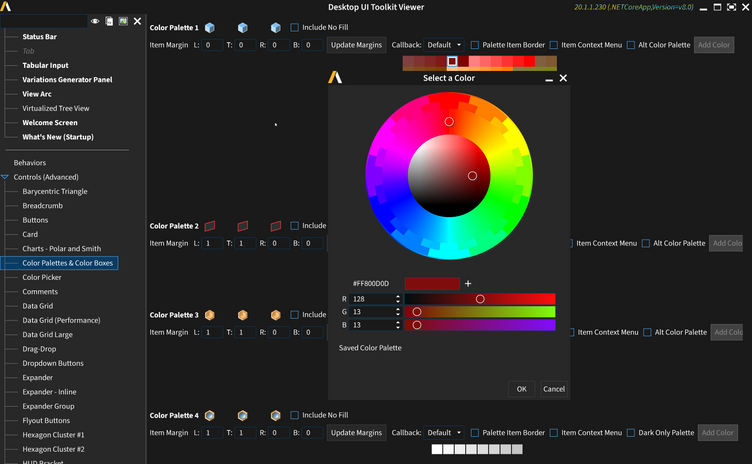This screenshot has width=752, height=464.
Task: Click the plus icon to save the color
Action: coord(468,284)
